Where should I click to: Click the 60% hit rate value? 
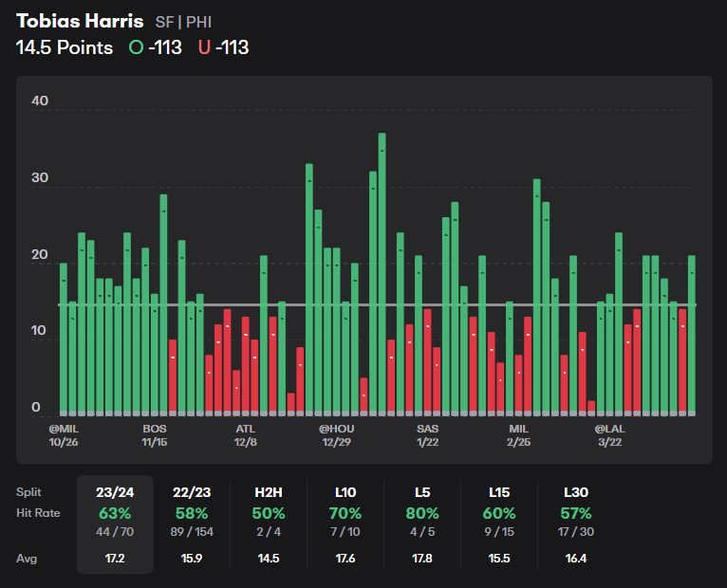coord(499,513)
